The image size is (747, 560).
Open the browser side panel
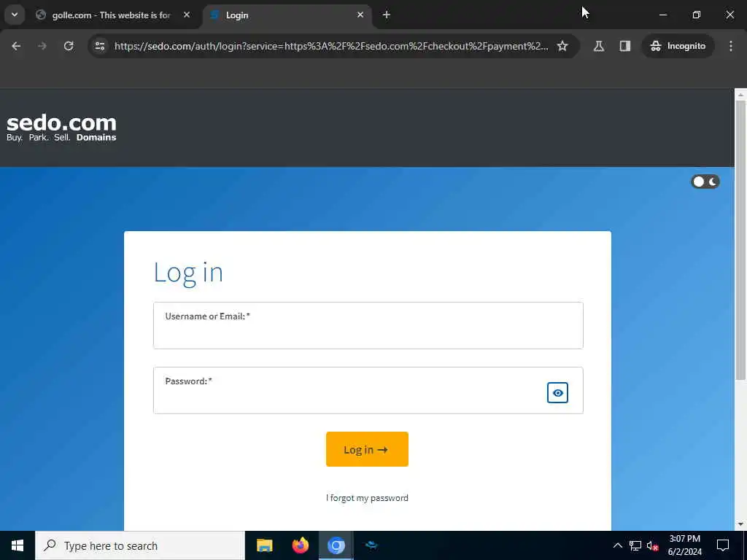tap(625, 46)
